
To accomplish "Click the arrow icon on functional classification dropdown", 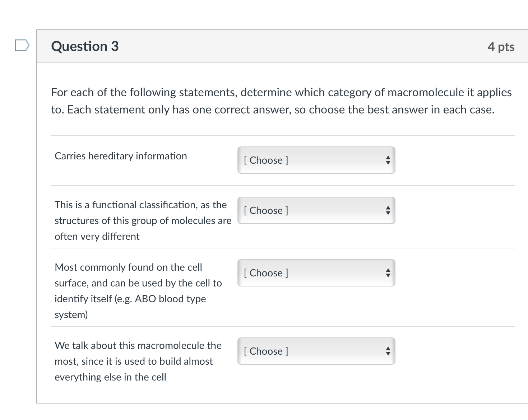I will pos(388,210).
